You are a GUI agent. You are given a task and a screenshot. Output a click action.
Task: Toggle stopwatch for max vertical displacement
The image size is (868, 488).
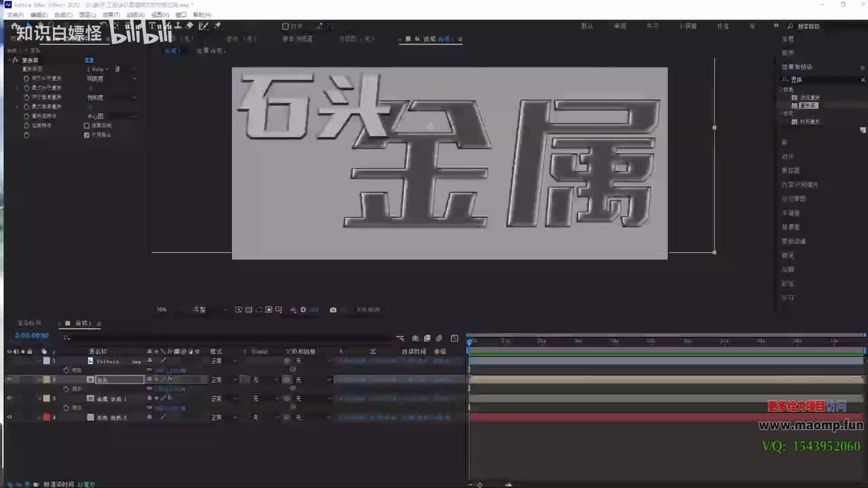[x=26, y=107]
